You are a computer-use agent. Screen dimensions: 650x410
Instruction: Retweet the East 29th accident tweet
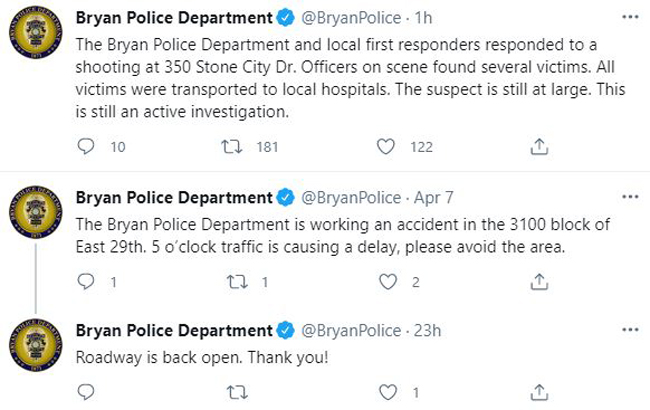(x=237, y=282)
